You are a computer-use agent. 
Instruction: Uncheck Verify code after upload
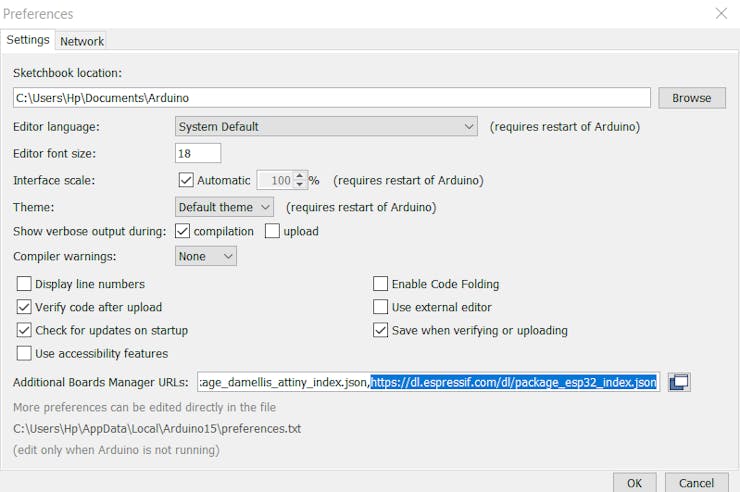click(x=24, y=307)
